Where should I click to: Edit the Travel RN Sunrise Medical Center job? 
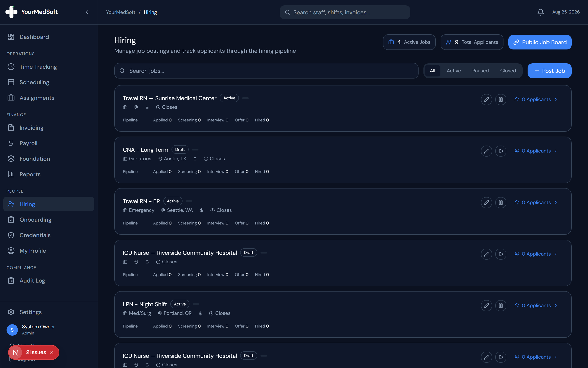coord(487,100)
